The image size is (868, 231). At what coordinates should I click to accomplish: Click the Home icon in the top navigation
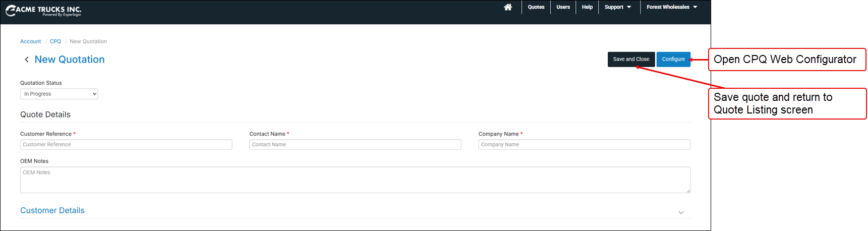point(508,7)
